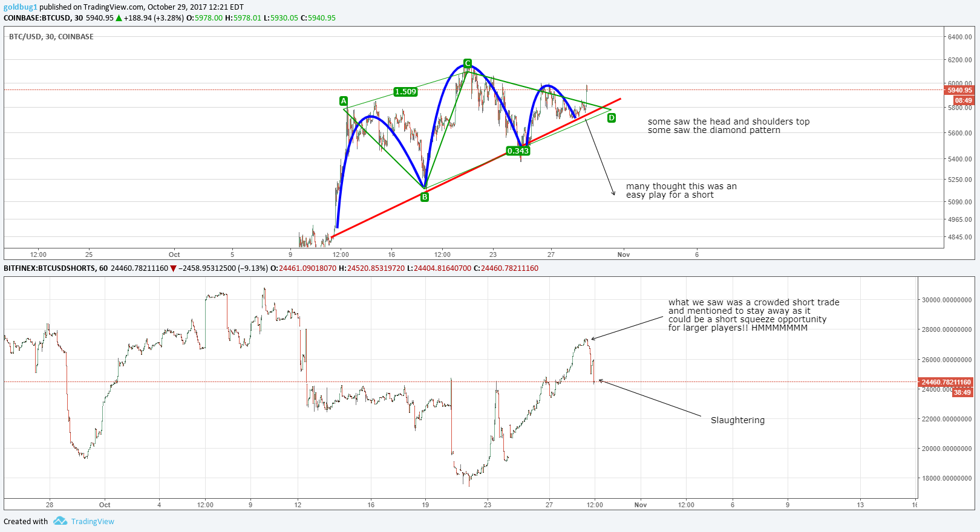
Task: Click the Nov label on the lower time axis
Action: (641, 505)
